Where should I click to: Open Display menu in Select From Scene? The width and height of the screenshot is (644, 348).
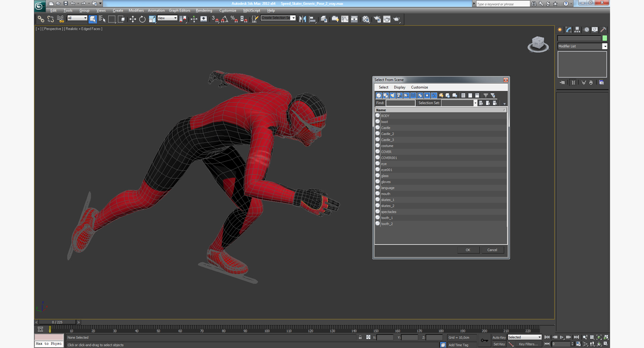[x=399, y=87]
